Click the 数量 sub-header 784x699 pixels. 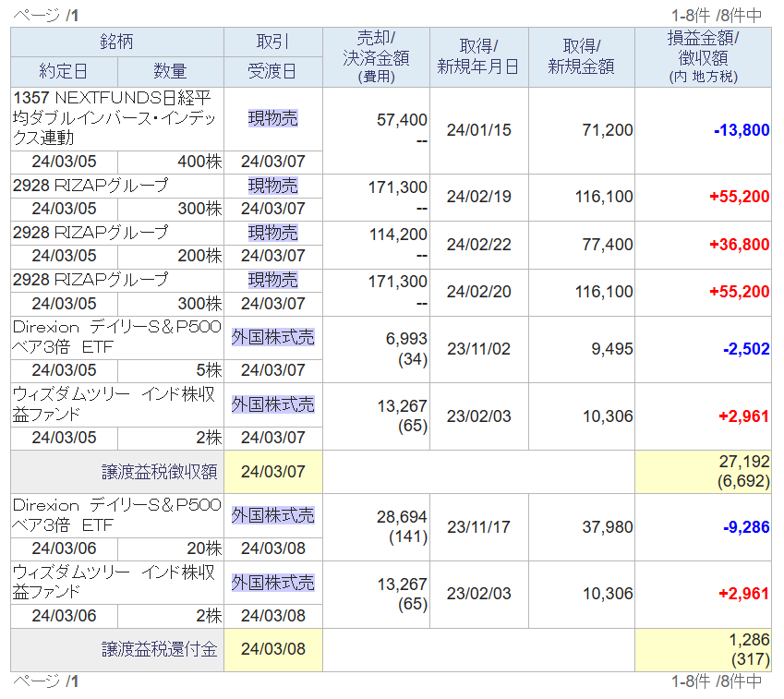pos(171,72)
